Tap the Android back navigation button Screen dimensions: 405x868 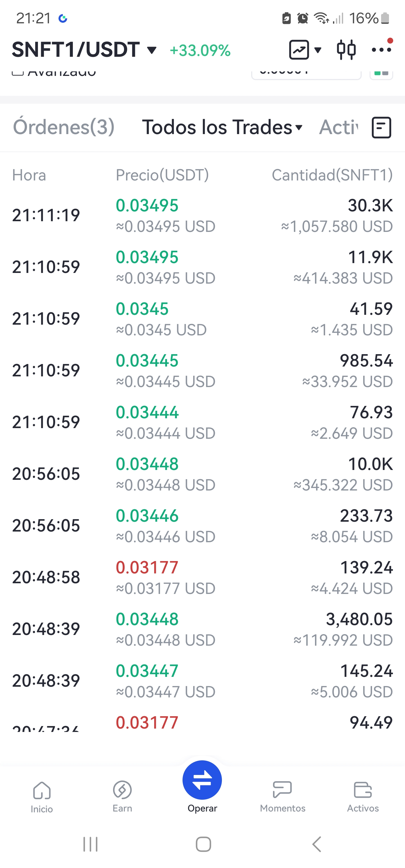coord(316,844)
